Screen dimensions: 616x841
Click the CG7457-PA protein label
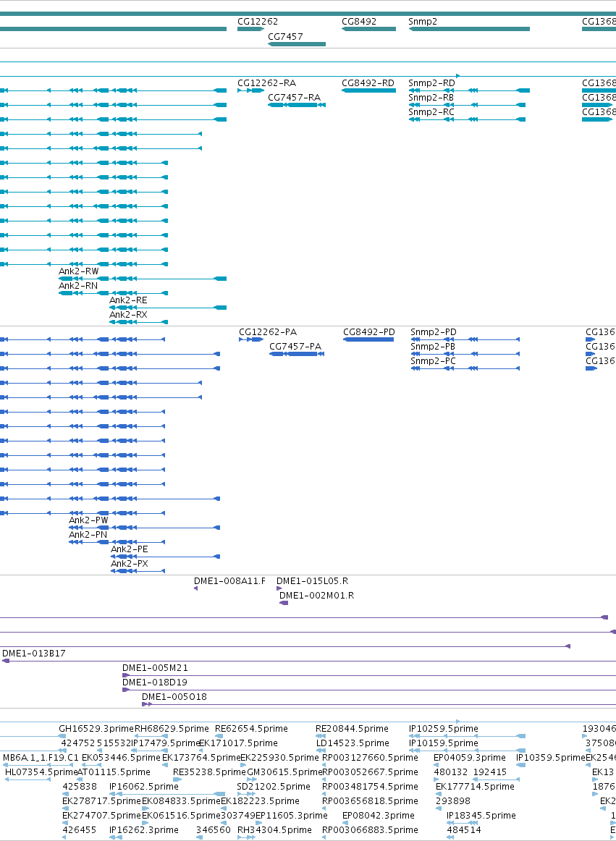point(295,347)
